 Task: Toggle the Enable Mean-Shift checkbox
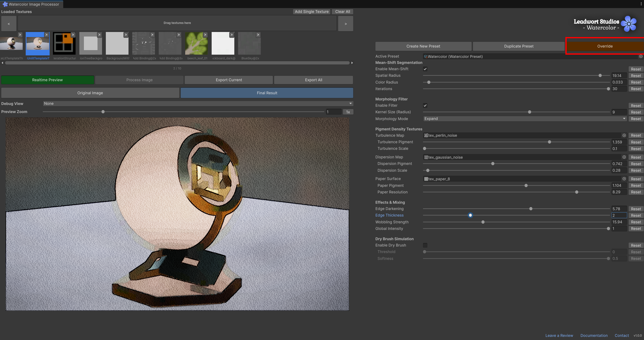[425, 69]
